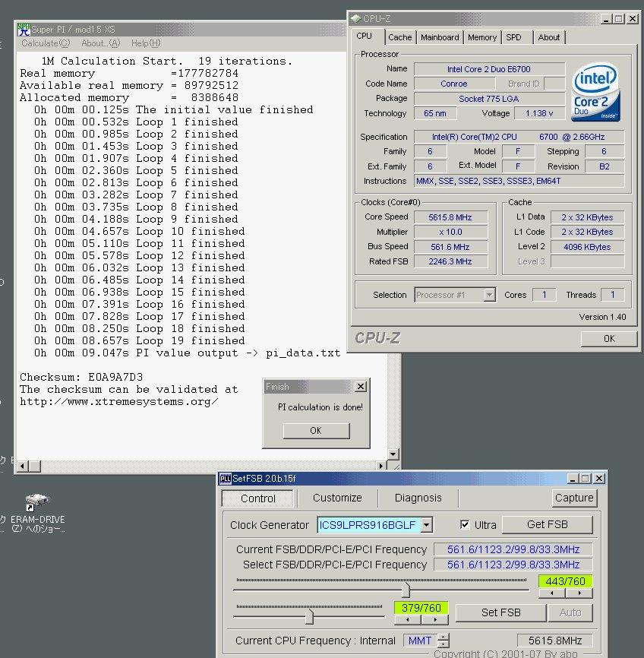The image size is (644, 658).
Task: Click the Level 2 4096 KBytes value
Action: point(587,247)
